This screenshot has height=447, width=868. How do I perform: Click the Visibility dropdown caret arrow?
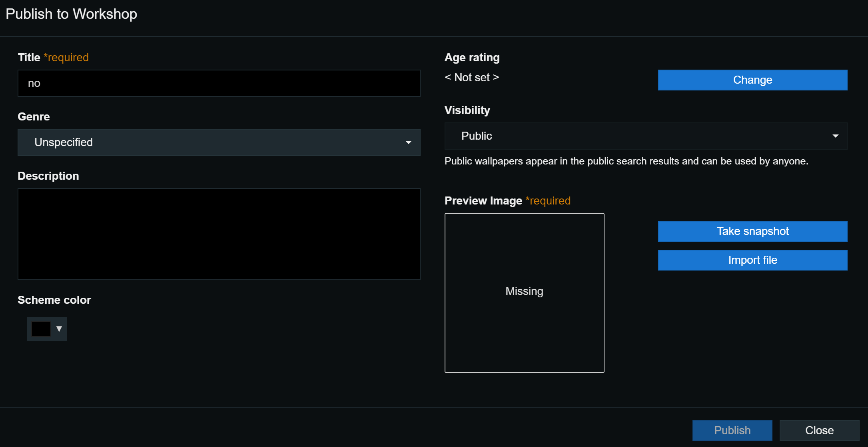(x=835, y=136)
